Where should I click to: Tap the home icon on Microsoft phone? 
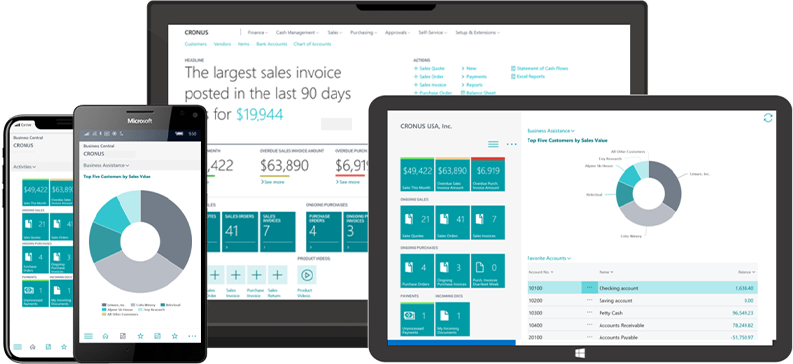click(x=105, y=336)
